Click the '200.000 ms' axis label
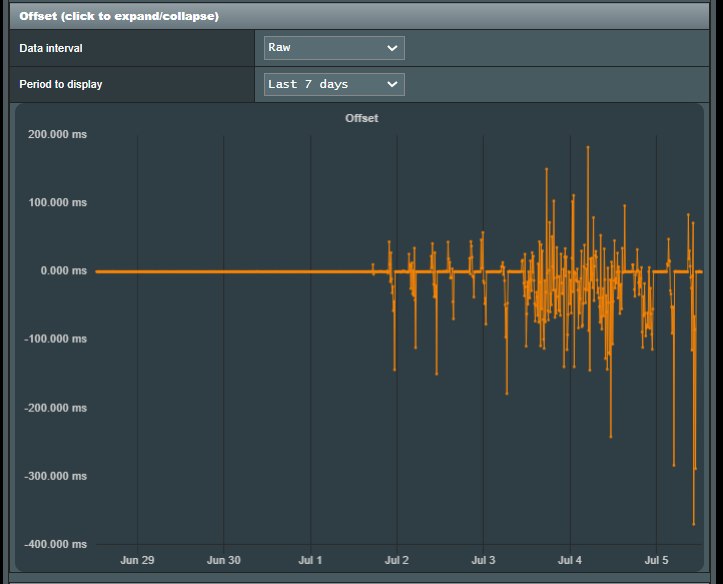Image resolution: width=723 pixels, height=584 pixels. pos(57,134)
